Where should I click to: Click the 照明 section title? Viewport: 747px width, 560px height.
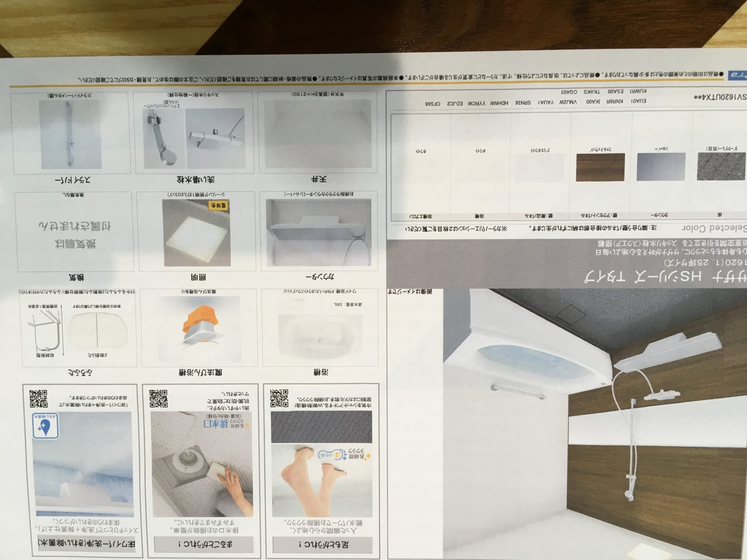[198, 277]
